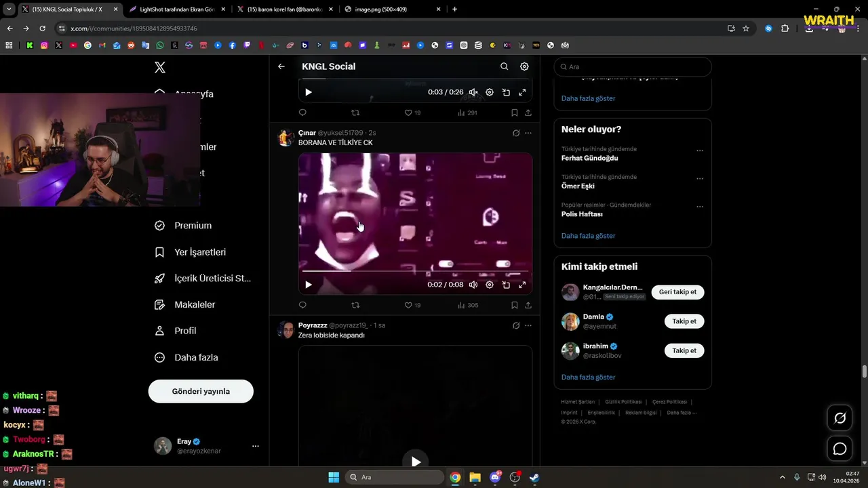
Task: Click the address bar URL
Action: [134, 28]
